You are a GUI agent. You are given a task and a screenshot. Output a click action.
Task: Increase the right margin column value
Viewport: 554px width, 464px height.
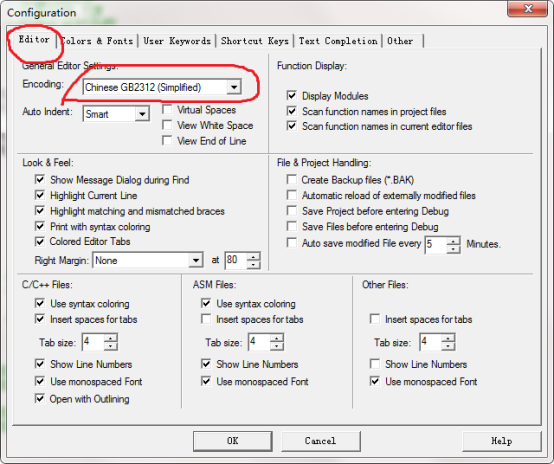click(x=253, y=257)
